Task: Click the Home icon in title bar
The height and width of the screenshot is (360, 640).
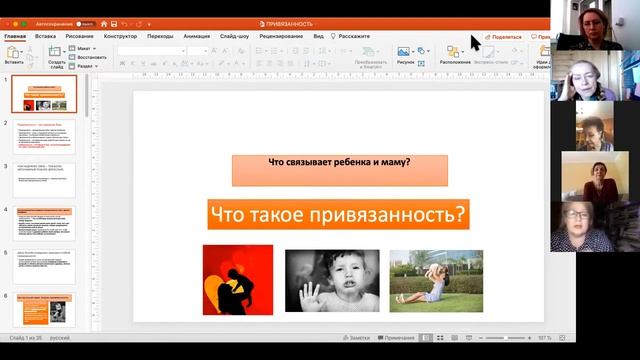Action: pos(104,24)
